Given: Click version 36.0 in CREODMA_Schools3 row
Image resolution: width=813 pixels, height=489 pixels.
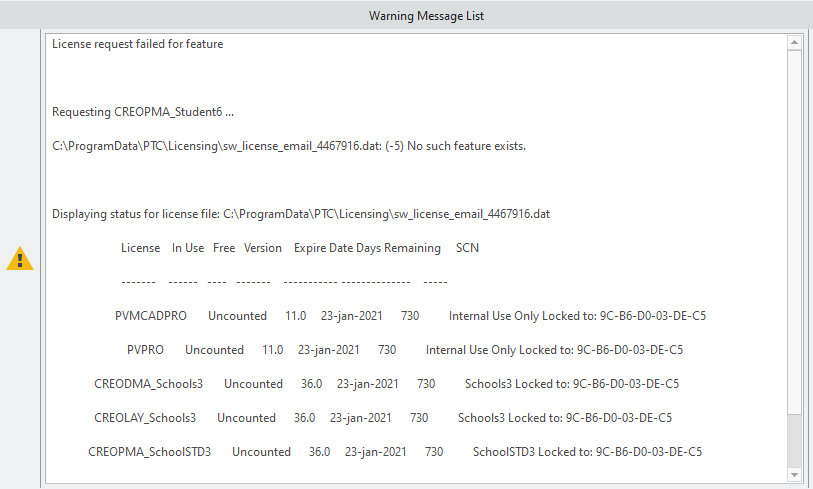Looking at the screenshot, I should pyautogui.click(x=312, y=384).
